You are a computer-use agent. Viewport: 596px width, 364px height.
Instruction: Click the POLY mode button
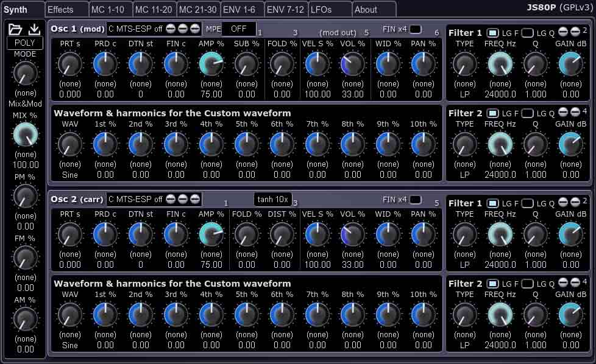coord(25,43)
